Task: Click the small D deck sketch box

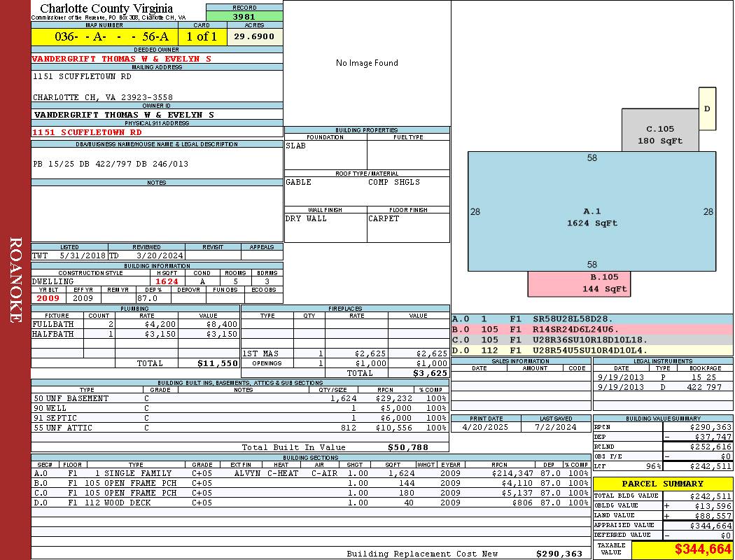Action: pos(707,108)
